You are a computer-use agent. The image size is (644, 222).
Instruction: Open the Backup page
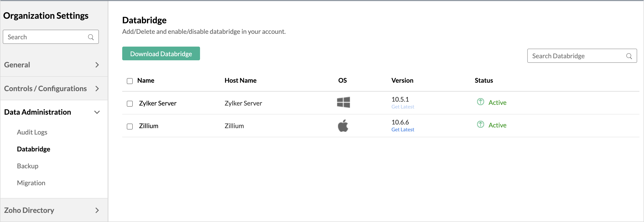pyautogui.click(x=27, y=166)
